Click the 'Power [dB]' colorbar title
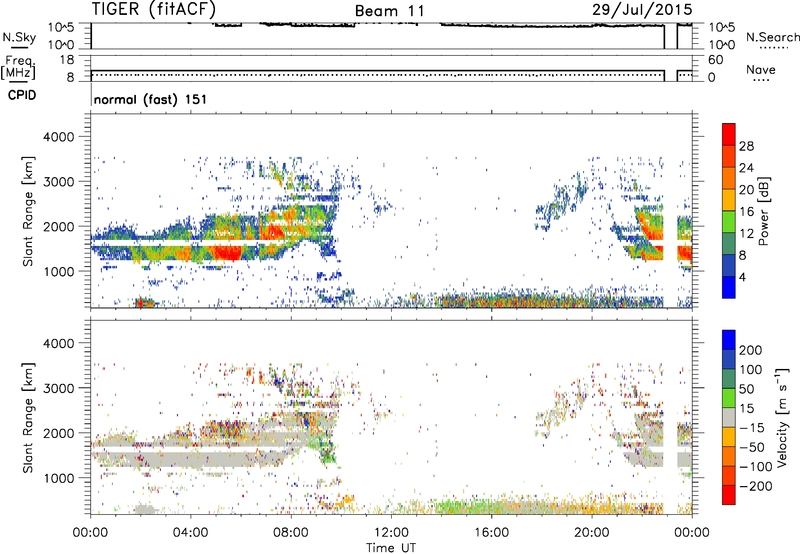The width and height of the screenshot is (800, 554). click(x=764, y=211)
